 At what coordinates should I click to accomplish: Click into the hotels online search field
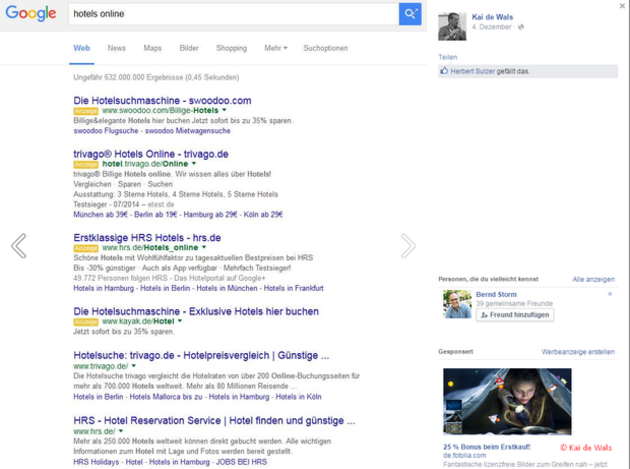(x=230, y=14)
